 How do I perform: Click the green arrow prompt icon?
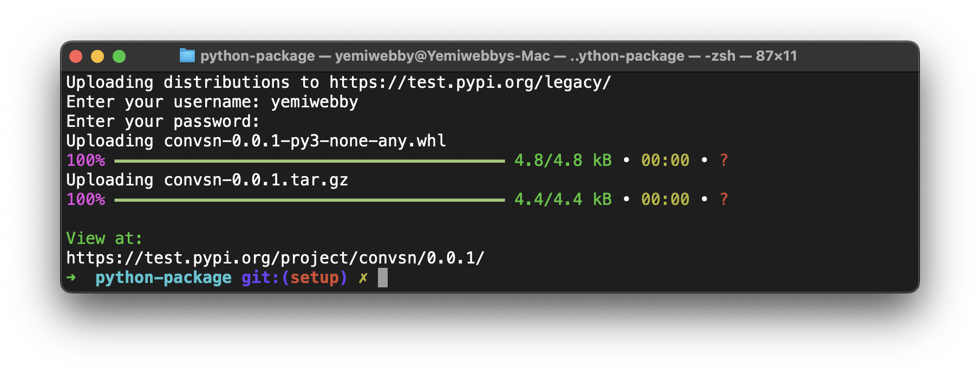point(70,277)
